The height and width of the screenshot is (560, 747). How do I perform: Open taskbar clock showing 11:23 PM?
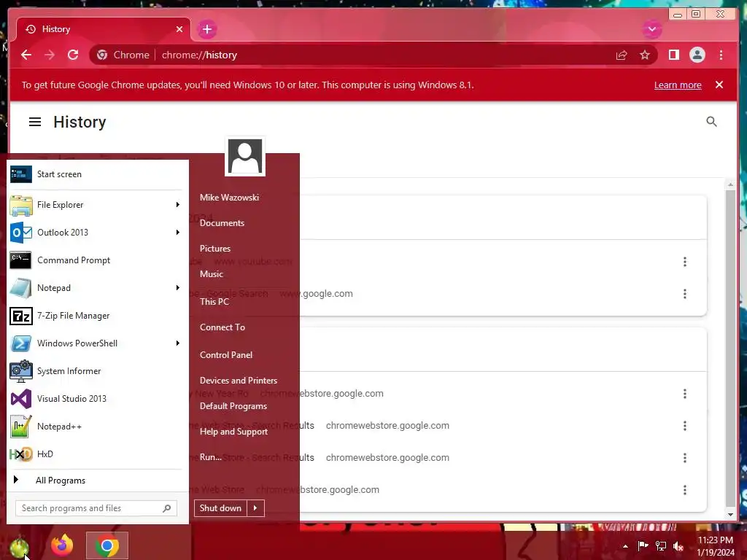tap(716, 546)
